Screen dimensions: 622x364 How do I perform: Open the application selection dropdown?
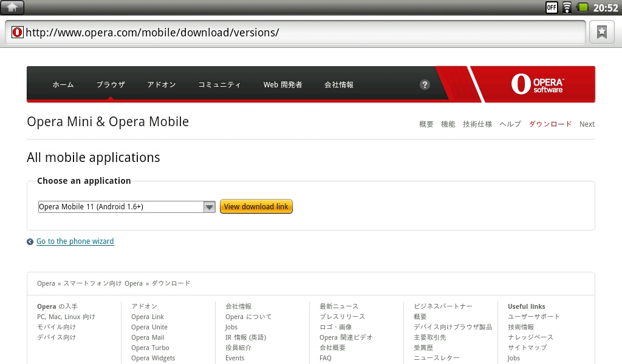[x=126, y=207]
